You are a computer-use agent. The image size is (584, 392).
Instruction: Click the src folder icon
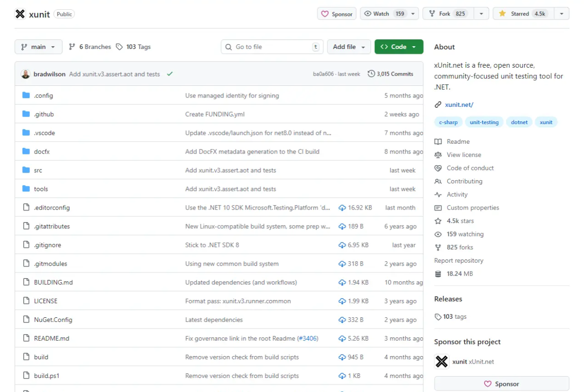point(26,170)
